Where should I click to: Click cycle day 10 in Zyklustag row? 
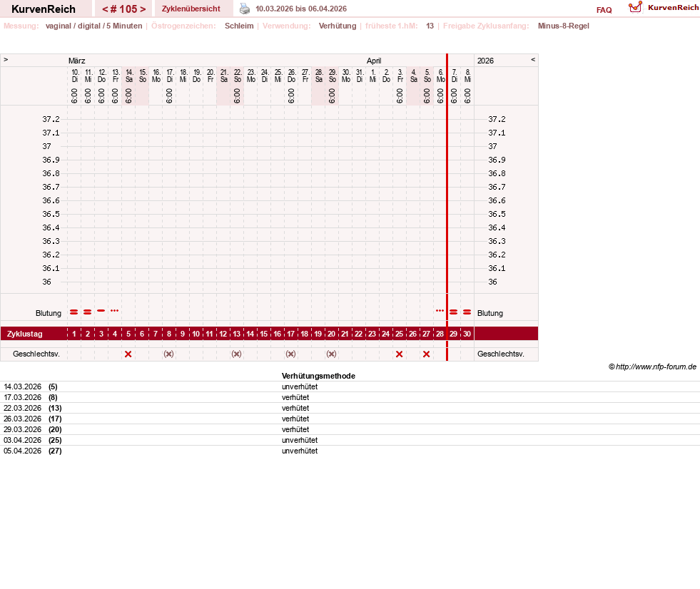point(196,334)
